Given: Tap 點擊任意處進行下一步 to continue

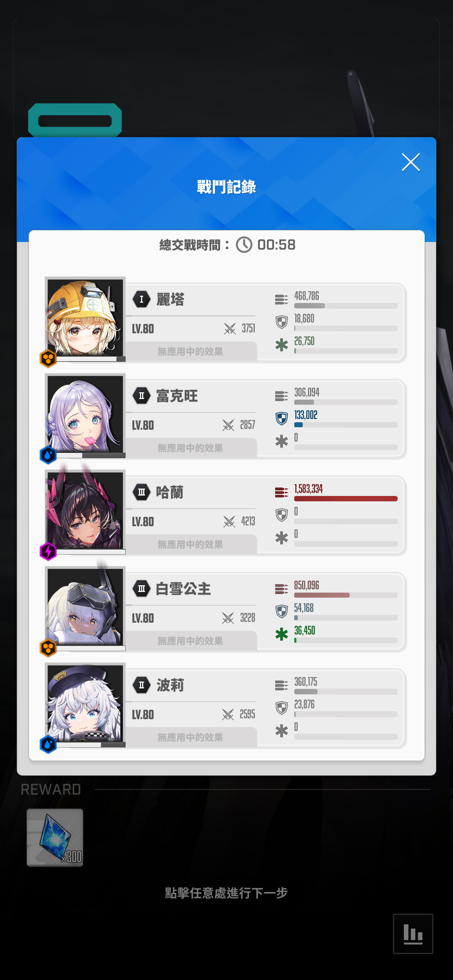Looking at the screenshot, I should click(226, 893).
